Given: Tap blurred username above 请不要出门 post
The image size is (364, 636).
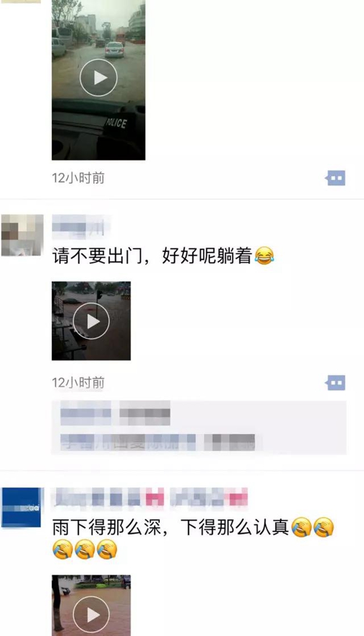Looking at the screenshot, I should tap(80, 226).
